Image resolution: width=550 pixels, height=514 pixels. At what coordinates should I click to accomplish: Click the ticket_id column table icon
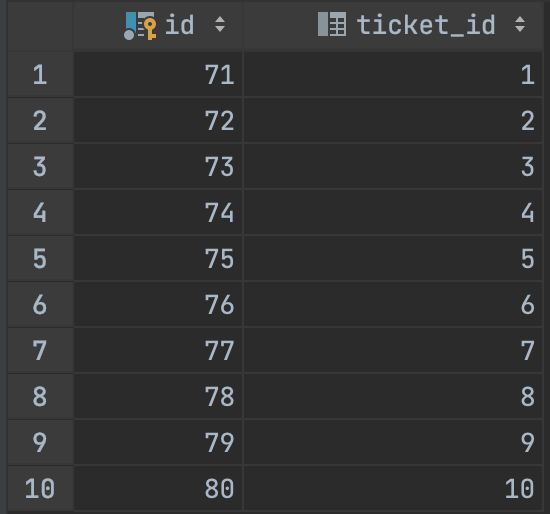pyautogui.click(x=332, y=24)
